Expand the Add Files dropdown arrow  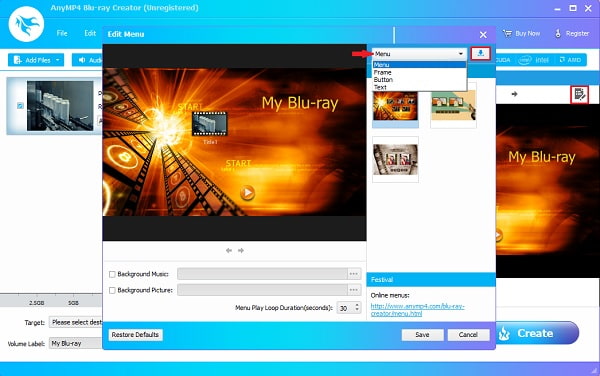pyautogui.click(x=58, y=60)
